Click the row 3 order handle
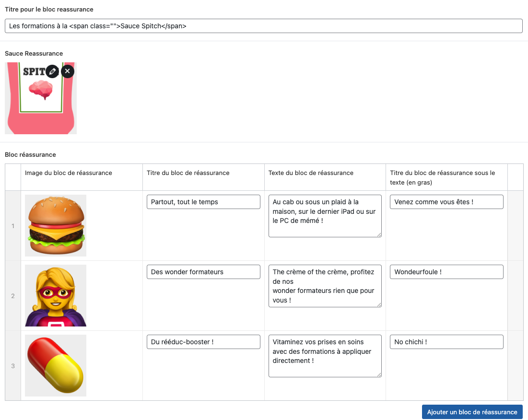The width and height of the screenshot is (528, 420). pos(13,366)
